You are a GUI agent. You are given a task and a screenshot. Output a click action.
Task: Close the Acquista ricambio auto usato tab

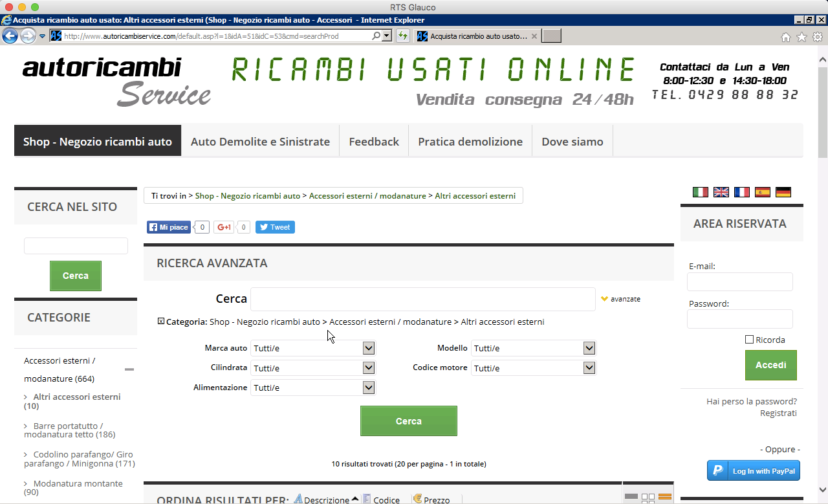[x=534, y=36]
